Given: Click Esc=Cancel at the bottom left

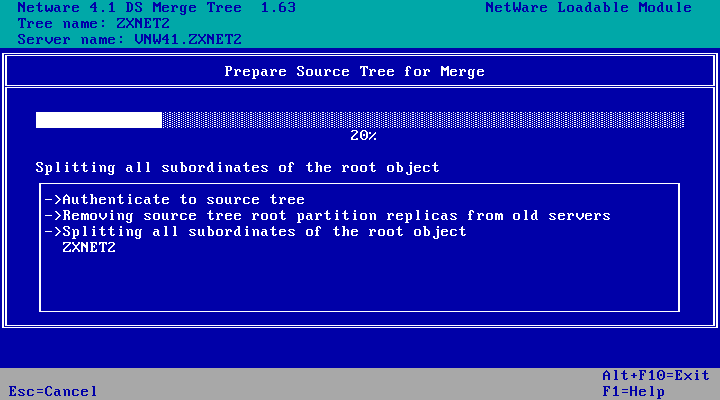Looking at the screenshot, I should point(53,391).
